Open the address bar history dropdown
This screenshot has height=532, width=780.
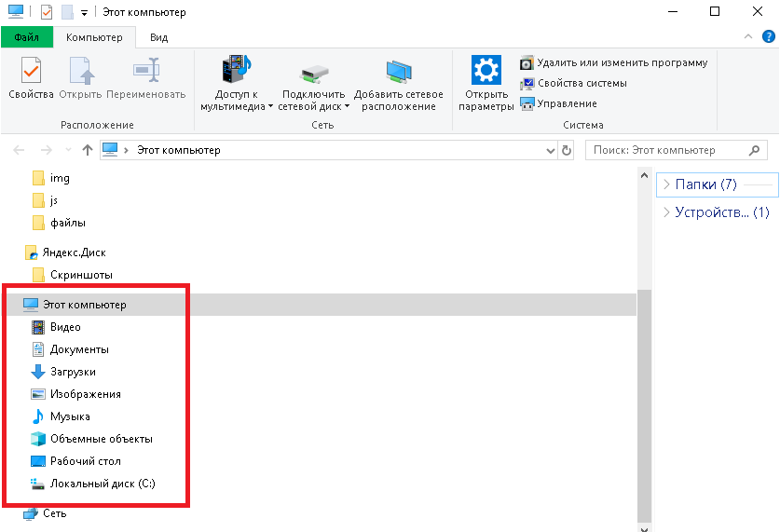click(x=550, y=150)
